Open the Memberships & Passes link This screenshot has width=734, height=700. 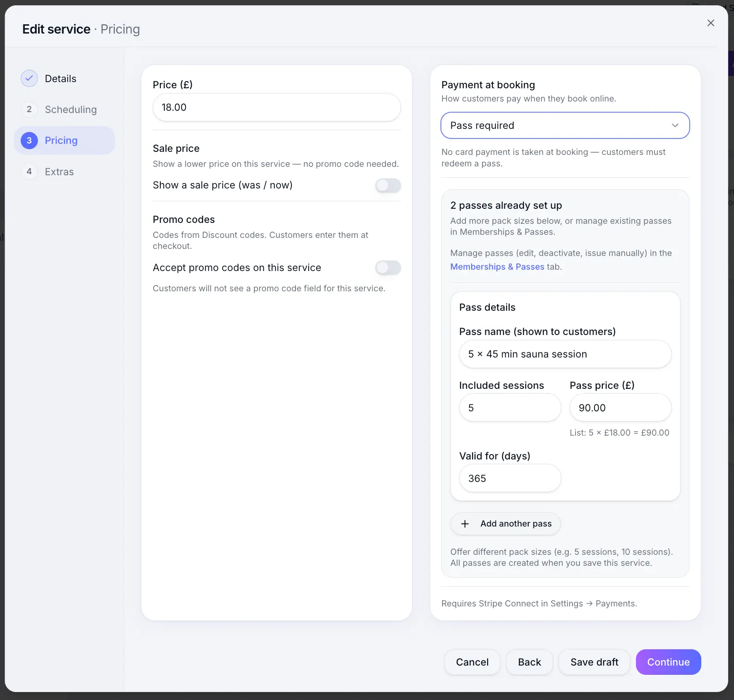pyautogui.click(x=497, y=267)
